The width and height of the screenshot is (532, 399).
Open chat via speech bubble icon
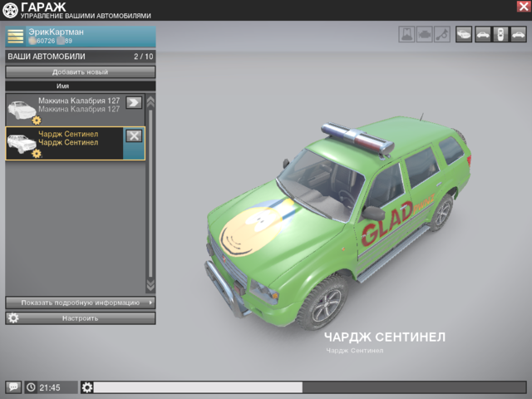(13, 387)
